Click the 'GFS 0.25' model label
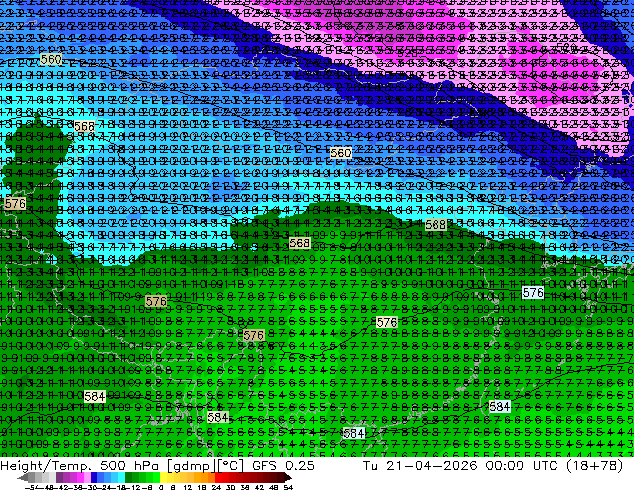 point(283,465)
